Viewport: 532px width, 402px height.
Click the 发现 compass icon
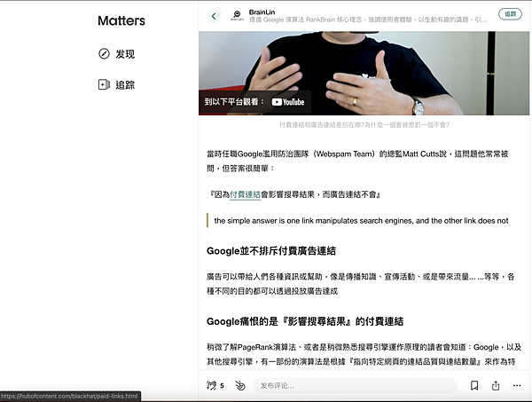[104, 53]
